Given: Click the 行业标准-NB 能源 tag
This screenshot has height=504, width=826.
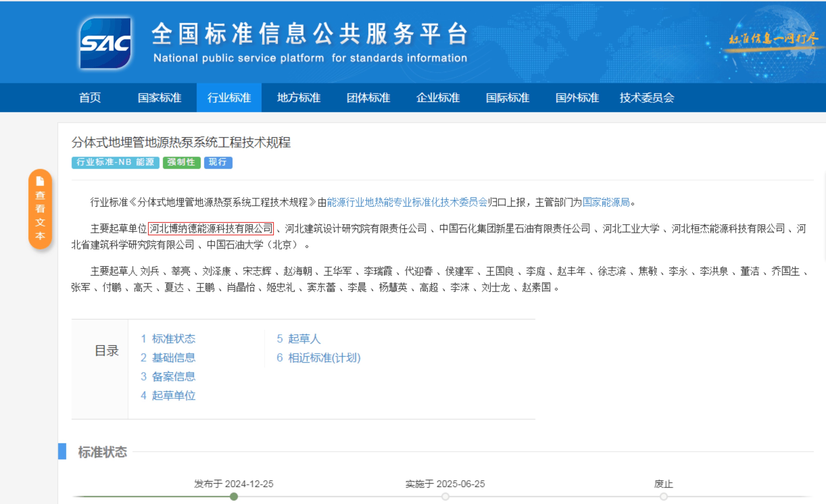Looking at the screenshot, I should point(115,162).
